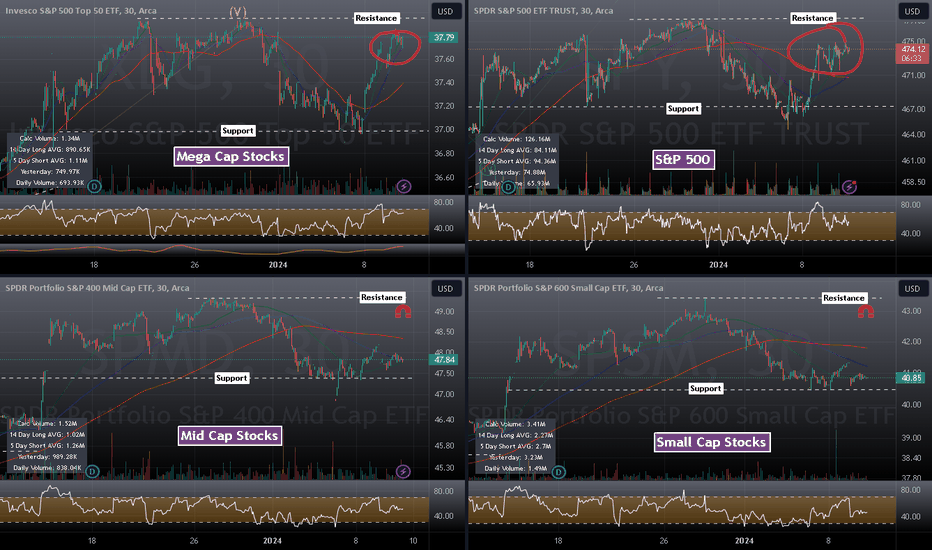Click the (V) wave label on Invesco chart
The image size is (932, 550).
pyautogui.click(x=238, y=11)
